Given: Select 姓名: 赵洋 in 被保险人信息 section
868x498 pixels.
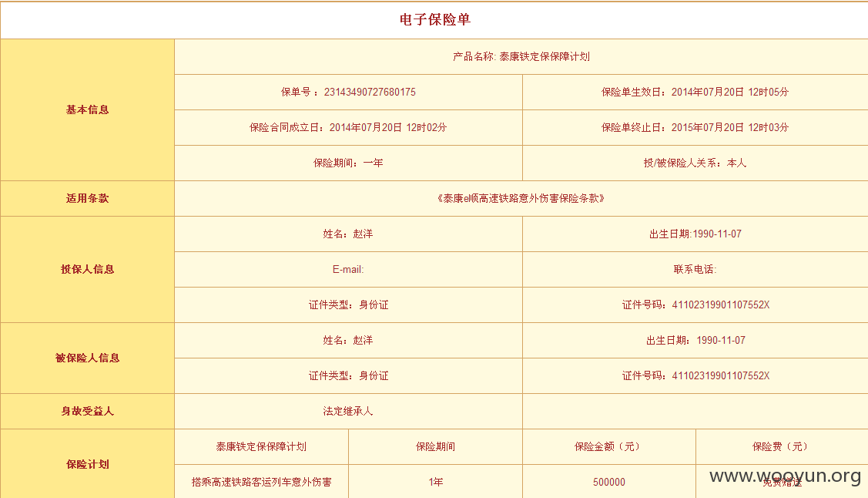Looking at the screenshot, I should [x=348, y=340].
